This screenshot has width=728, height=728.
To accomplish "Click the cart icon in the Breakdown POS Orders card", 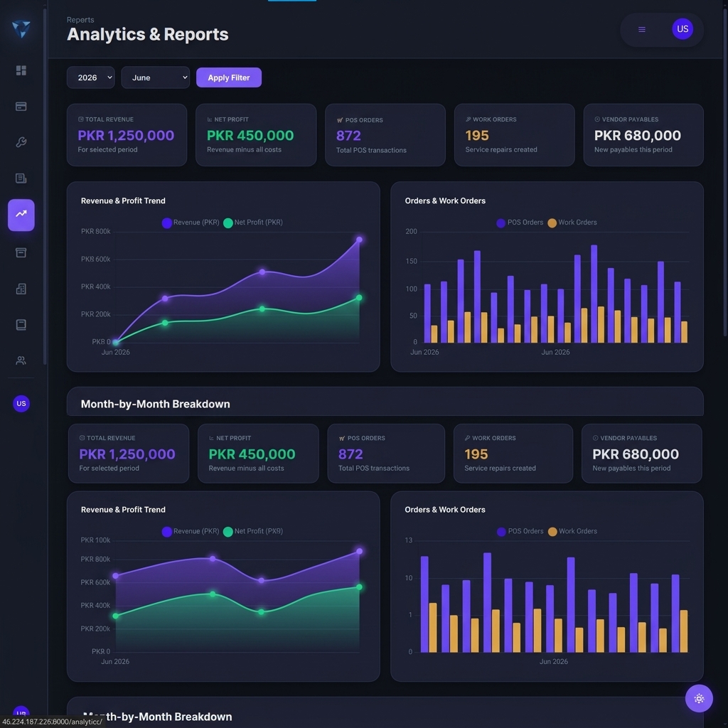I will 342,438.
